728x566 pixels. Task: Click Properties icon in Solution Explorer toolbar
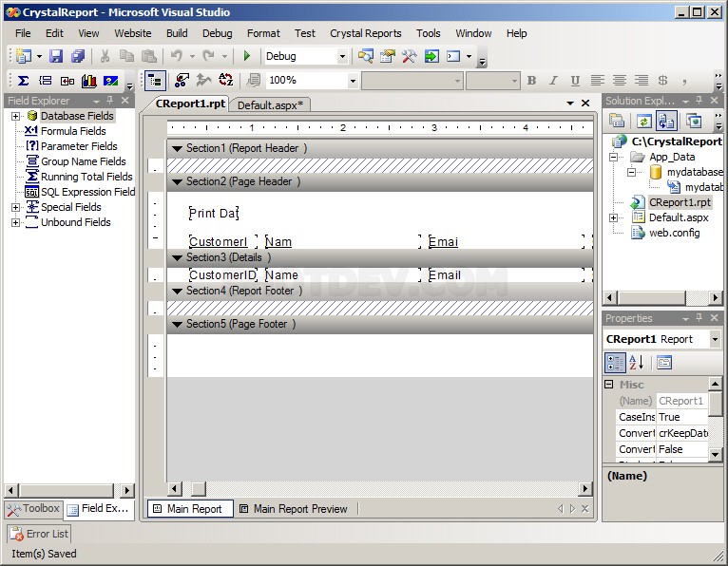(617, 122)
